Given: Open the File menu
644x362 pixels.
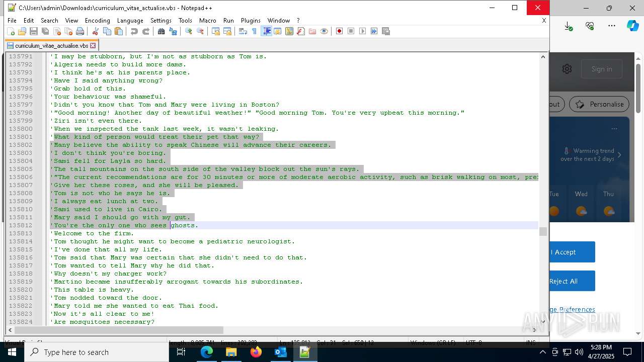Looking at the screenshot, I should point(12,21).
